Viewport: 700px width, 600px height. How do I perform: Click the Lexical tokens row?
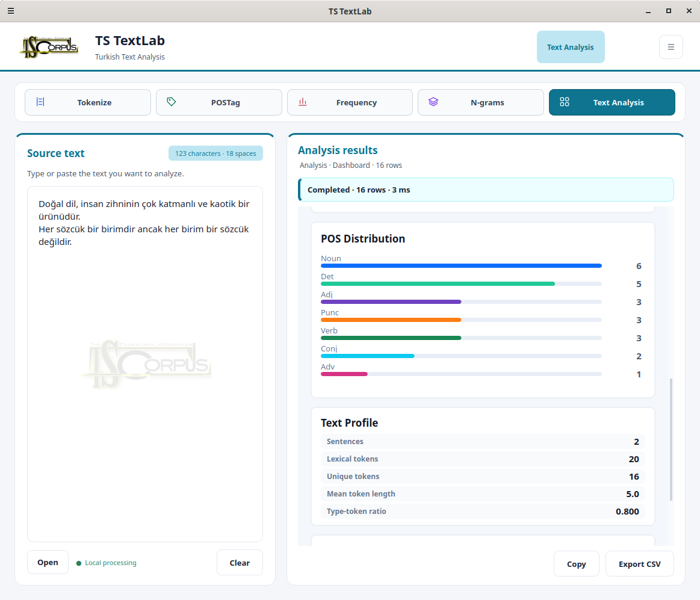click(x=483, y=459)
